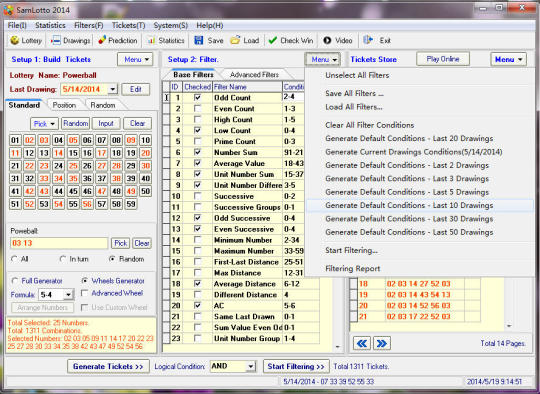Open the Lottery toolbar icon
Image resolution: width=540 pixels, height=394 pixels.
click(x=14, y=40)
